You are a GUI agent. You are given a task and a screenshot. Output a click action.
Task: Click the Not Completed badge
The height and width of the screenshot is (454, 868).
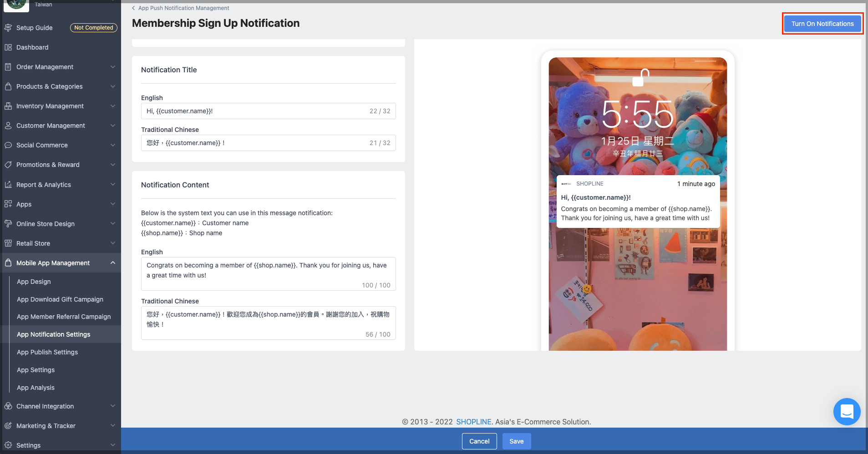point(94,28)
